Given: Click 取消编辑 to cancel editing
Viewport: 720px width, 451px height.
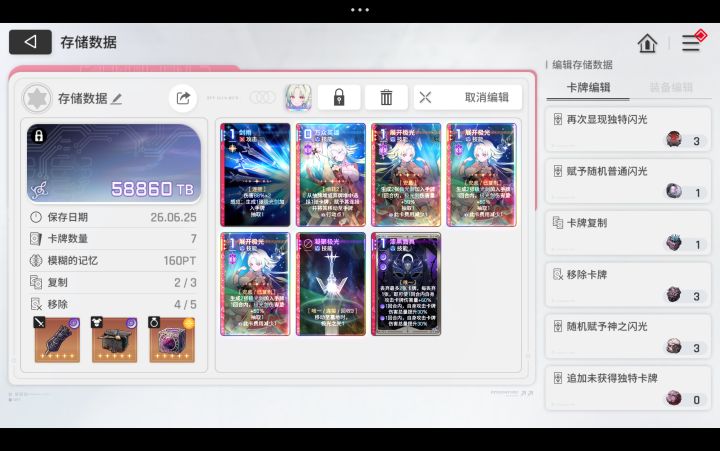Looking at the screenshot, I should [x=467, y=97].
